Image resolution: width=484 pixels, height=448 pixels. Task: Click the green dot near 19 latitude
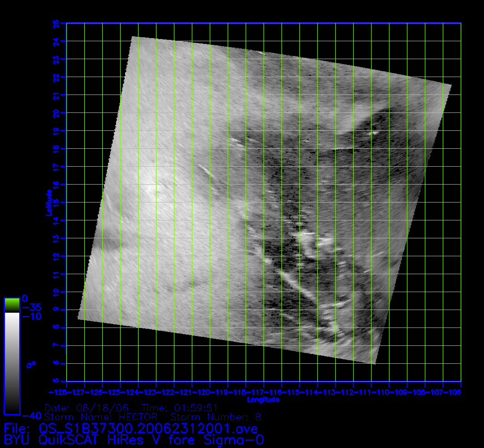pyautogui.click(x=372, y=133)
